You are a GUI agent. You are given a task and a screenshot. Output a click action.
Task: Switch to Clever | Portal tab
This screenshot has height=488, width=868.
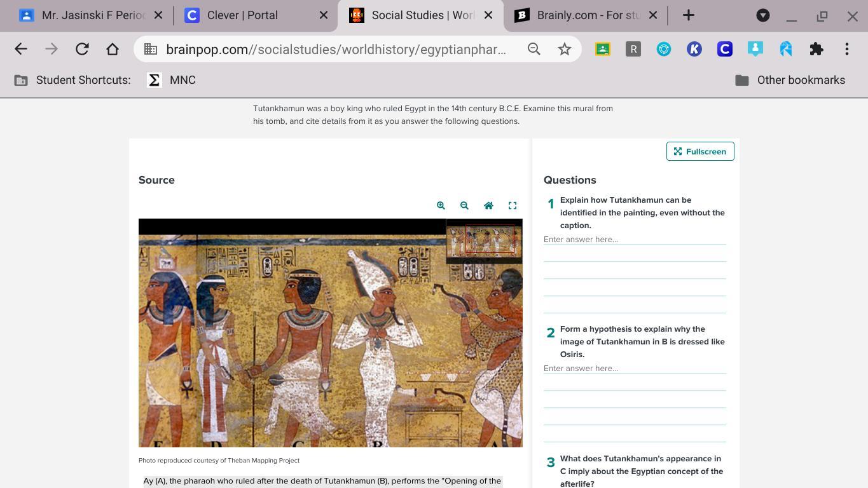[242, 15]
